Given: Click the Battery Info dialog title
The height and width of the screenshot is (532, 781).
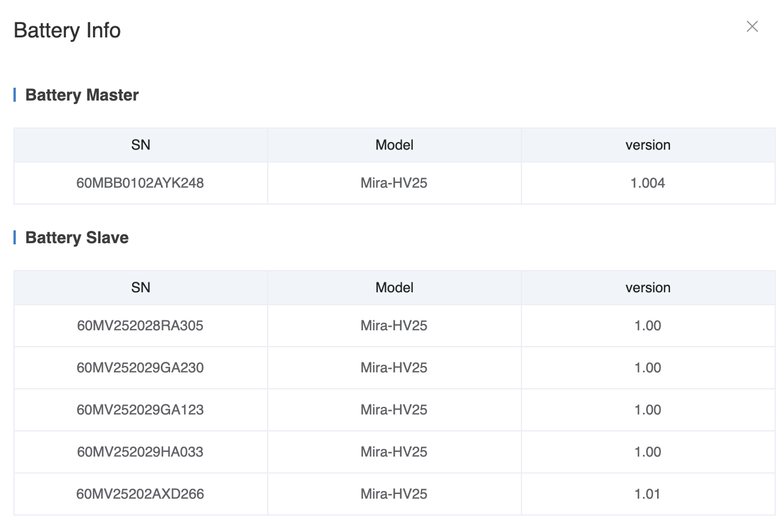Looking at the screenshot, I should pos(67,30).
